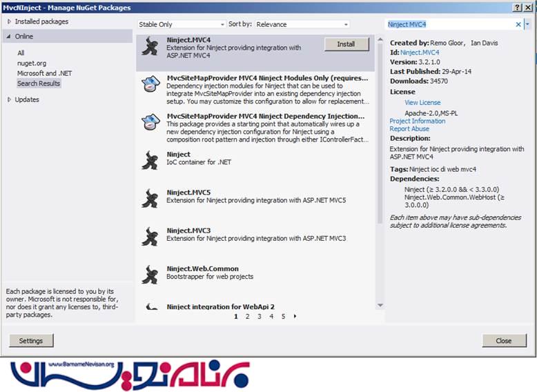
Task: Select the Microsoft and .NET source
Action: 44,73
